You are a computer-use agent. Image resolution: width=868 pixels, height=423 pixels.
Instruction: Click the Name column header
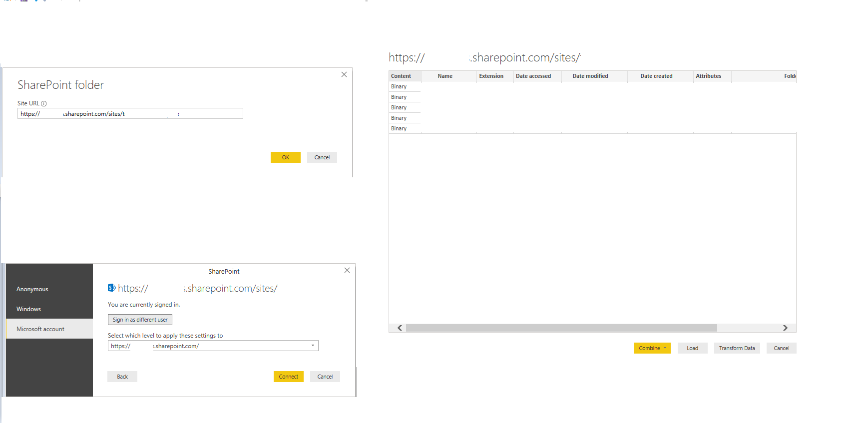(449, 76)
